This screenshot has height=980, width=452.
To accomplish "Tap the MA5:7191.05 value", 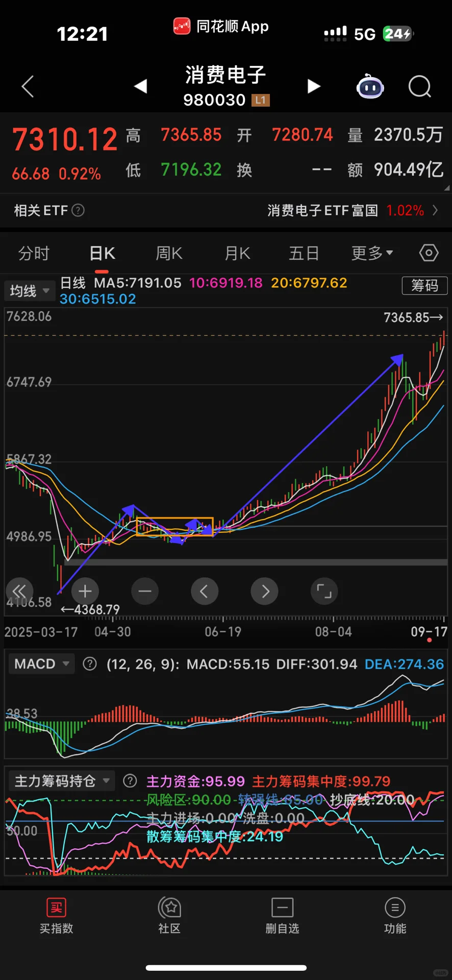I will (138, 283).
